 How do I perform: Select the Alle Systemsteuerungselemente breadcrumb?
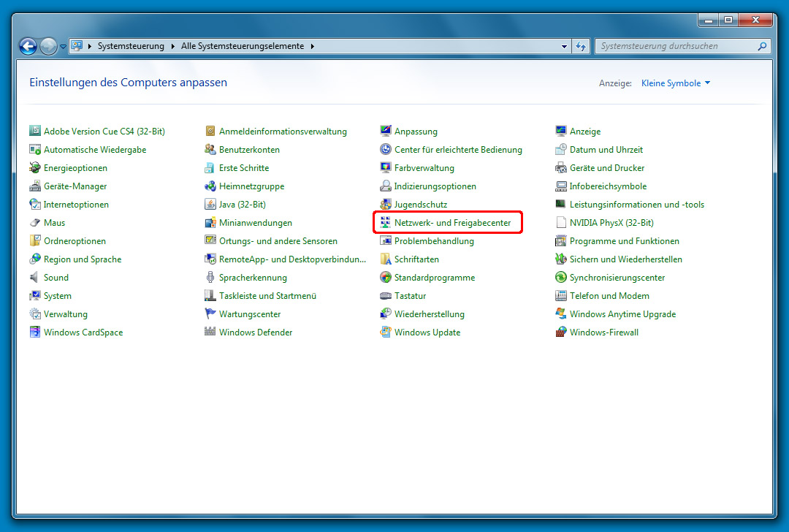tap(243, 46)
